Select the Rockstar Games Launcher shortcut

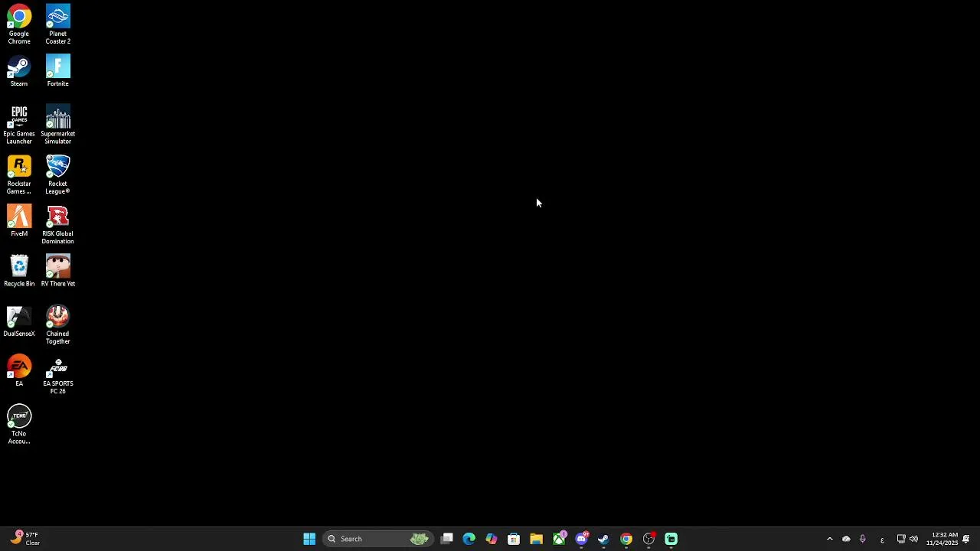click(19, 174)
